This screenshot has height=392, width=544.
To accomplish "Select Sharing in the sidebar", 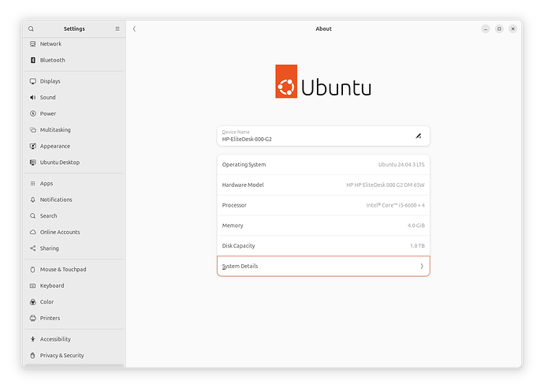I will (74, 248).
